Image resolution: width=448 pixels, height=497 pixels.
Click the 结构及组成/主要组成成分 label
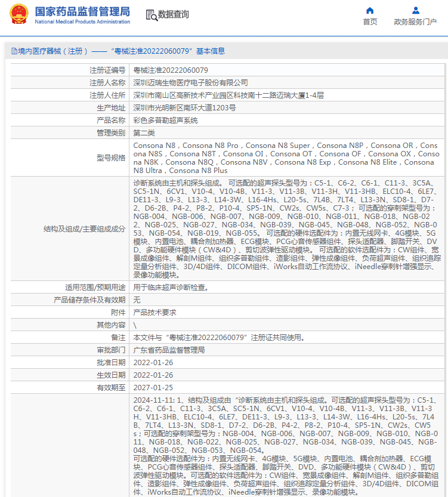click(x=84, y=229)
